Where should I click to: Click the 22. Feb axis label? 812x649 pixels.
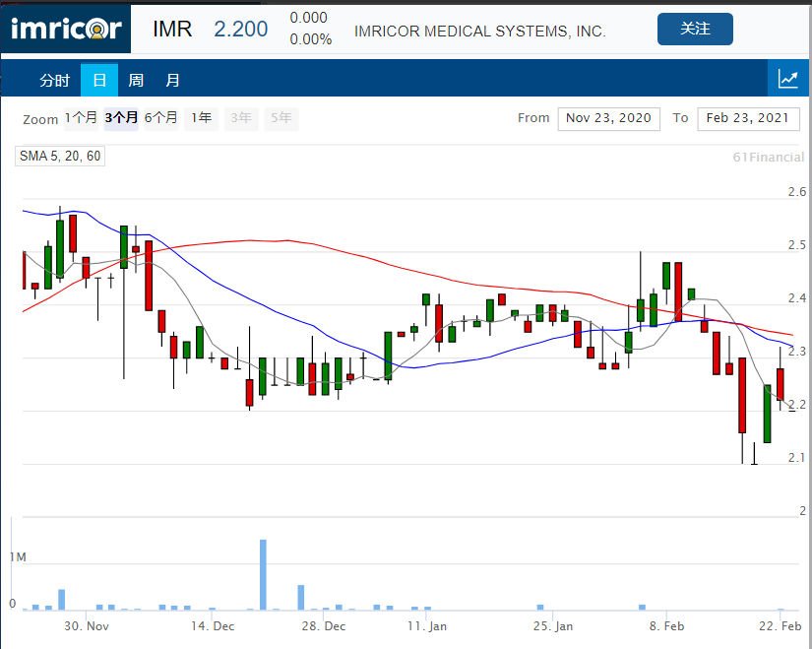coord(780,625)
